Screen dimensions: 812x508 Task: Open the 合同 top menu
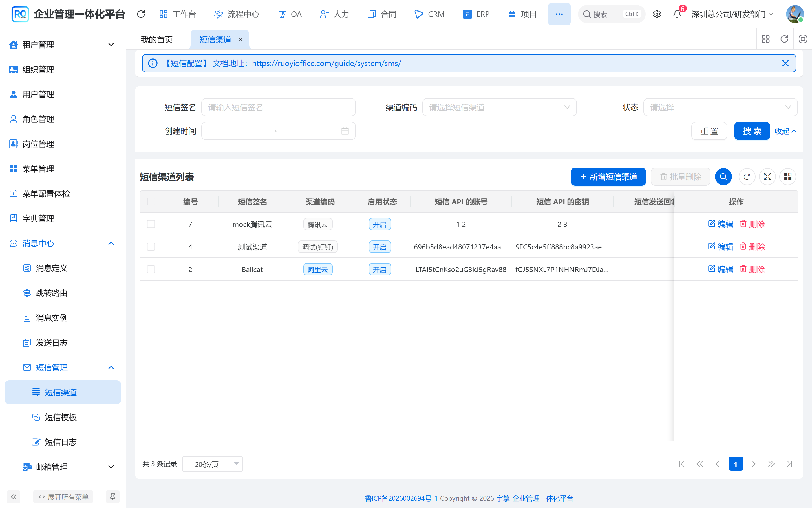point(382,14)
